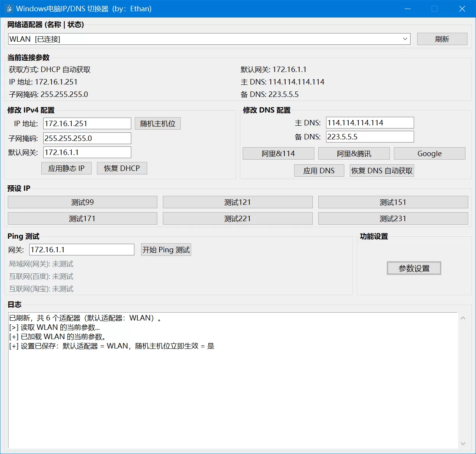476x454 pixels.
Task: Click the log line 已刷新，共 6 个适配器
Action: point(85,318)
